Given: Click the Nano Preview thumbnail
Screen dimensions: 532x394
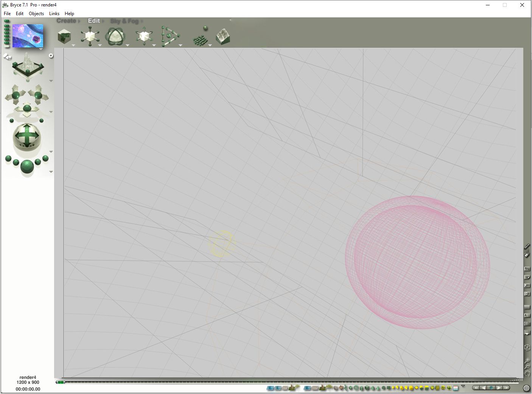Looking at the screenshot, I should tap(28, 36).
